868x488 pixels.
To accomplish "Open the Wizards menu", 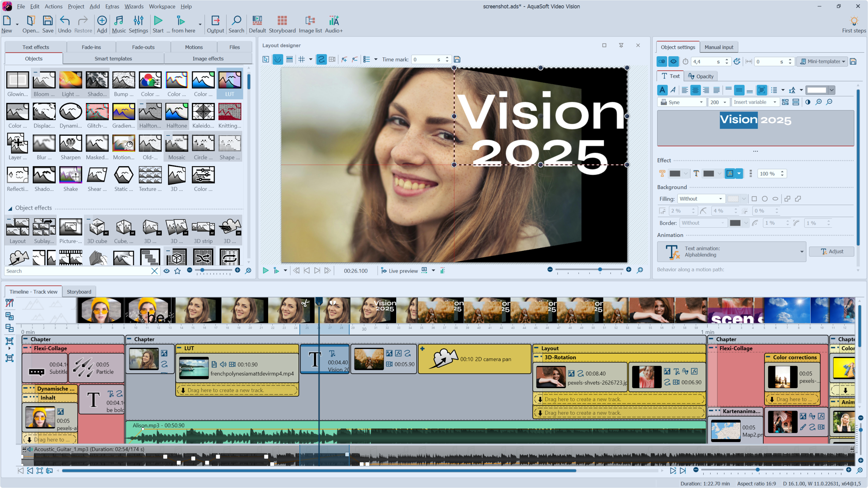I will tap(134, 6).
